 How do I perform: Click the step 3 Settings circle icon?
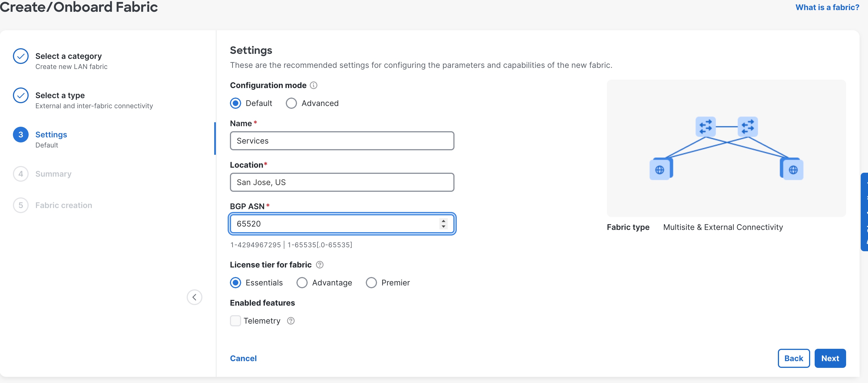(x=20, y=135)
